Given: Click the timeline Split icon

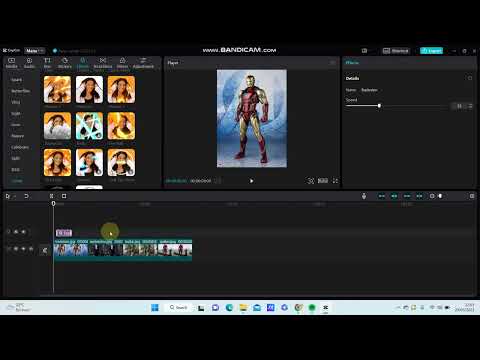Looking at the screenshot, I should (x=51, y=196).
